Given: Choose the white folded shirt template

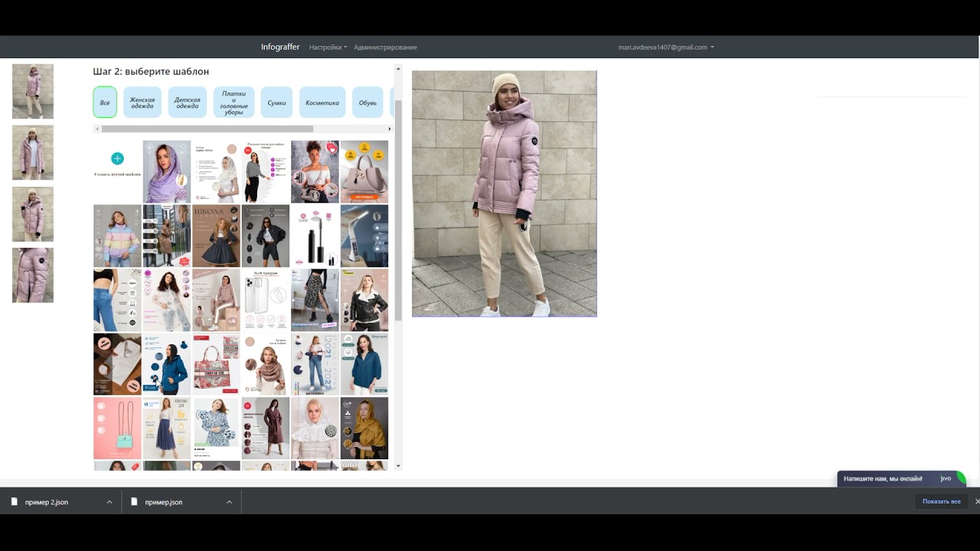Looking at the screenshot, I should pyautogui.click(x=117, y=364).
